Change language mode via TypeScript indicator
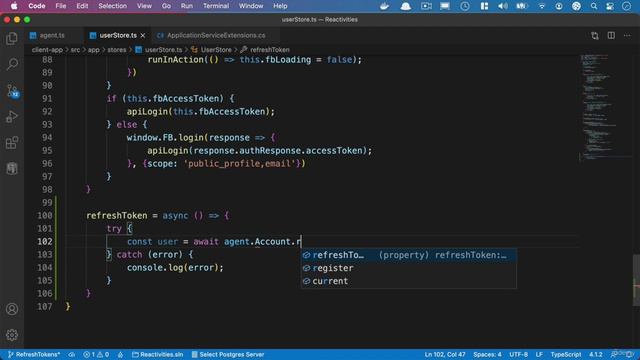The width and height of the screenshot is (640, 360). 566,354
